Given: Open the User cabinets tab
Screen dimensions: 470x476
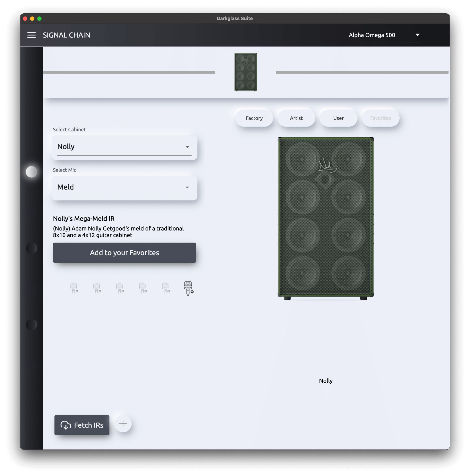Looking at the screenshot, I should click(338, 118).
